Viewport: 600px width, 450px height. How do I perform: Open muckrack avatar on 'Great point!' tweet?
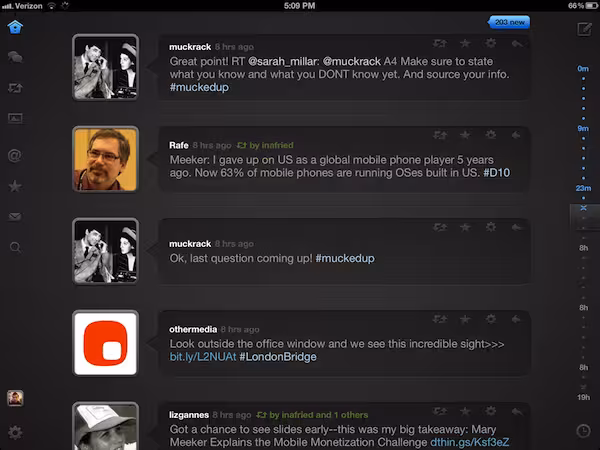coord(105,67)
